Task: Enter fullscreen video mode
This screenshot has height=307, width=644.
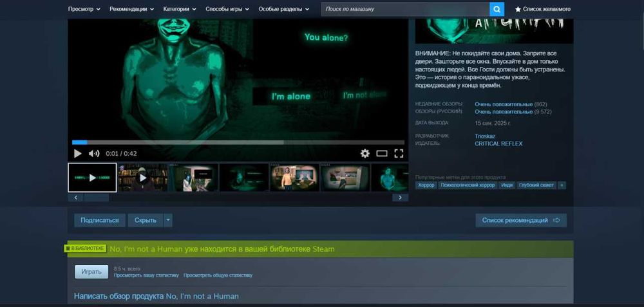Action: 399,153
